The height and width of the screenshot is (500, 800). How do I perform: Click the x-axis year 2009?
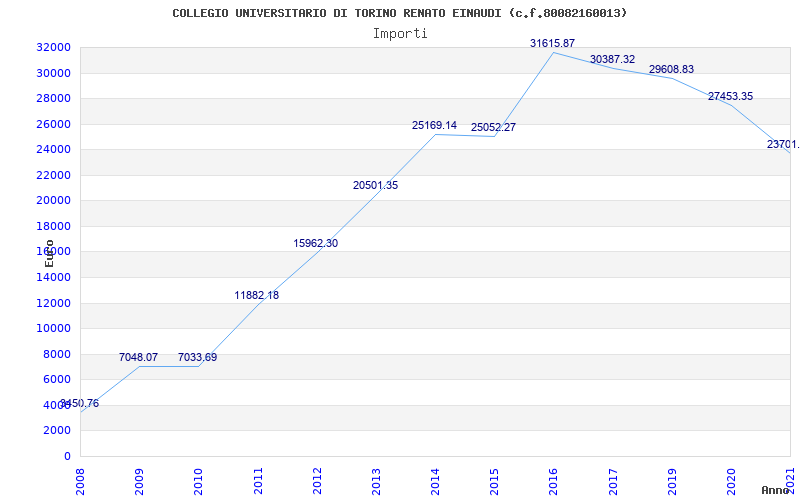point(139,482)
